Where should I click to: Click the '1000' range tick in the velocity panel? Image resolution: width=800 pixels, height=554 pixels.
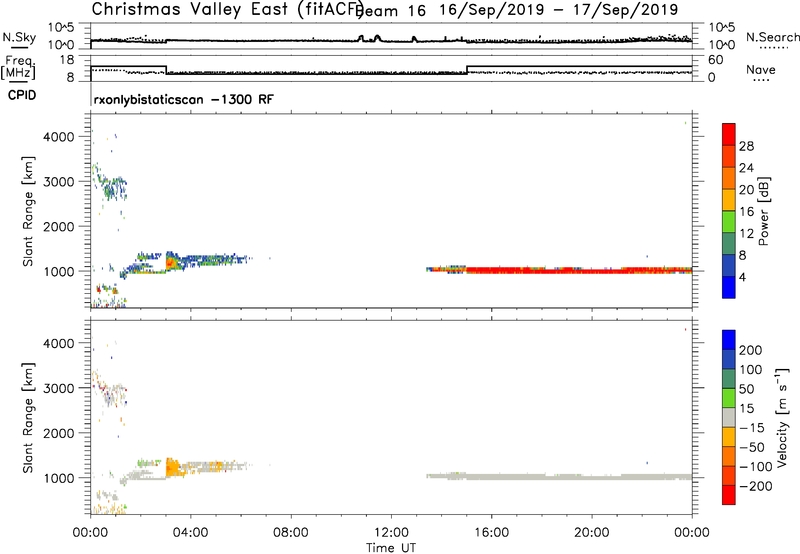[58, 478]
